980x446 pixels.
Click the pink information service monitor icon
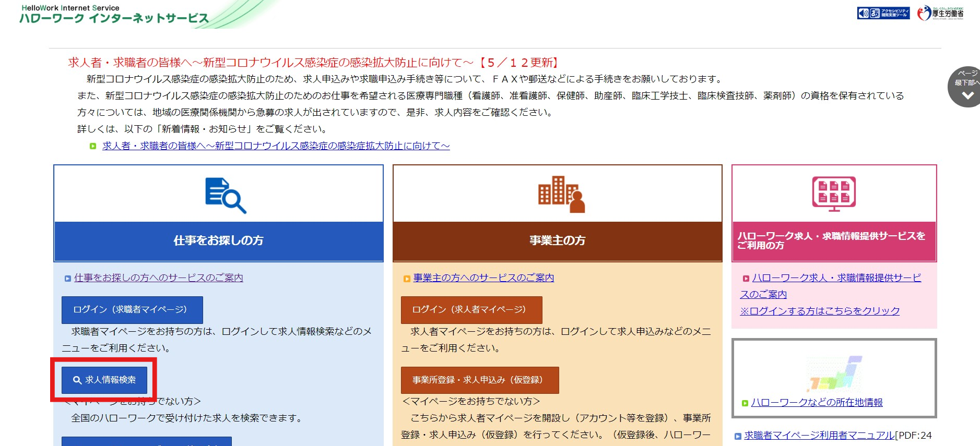(833, 194)
